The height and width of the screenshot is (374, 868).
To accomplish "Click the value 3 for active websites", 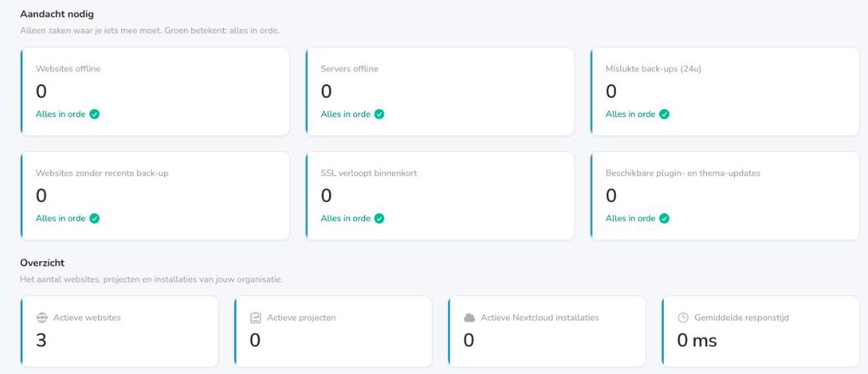I will tap(41, 340).
